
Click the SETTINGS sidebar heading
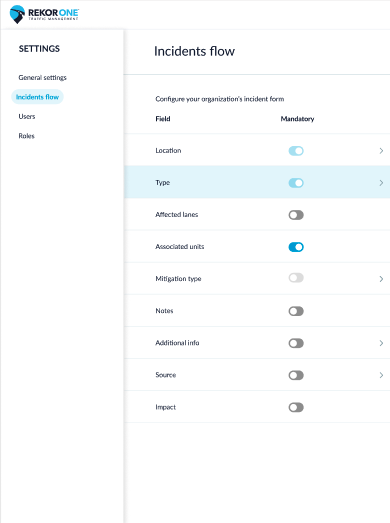[x=39, y=49]
